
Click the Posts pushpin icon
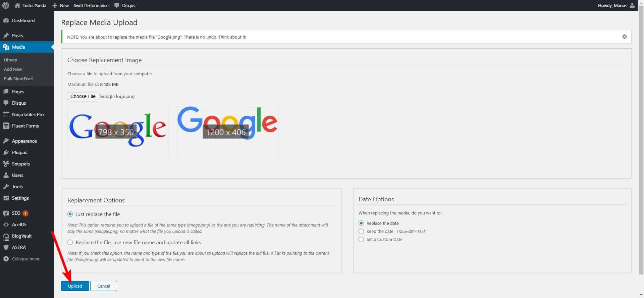(x=6, y=36)
